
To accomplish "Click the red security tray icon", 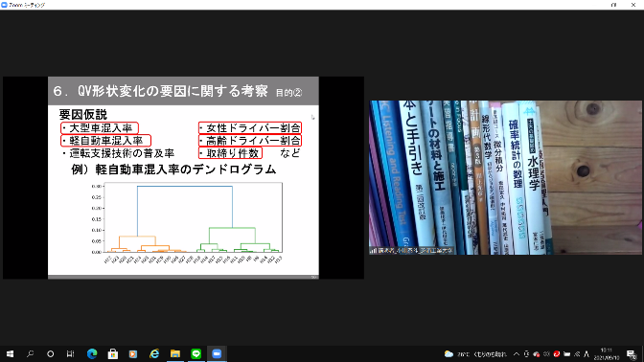I will (557, 353).
